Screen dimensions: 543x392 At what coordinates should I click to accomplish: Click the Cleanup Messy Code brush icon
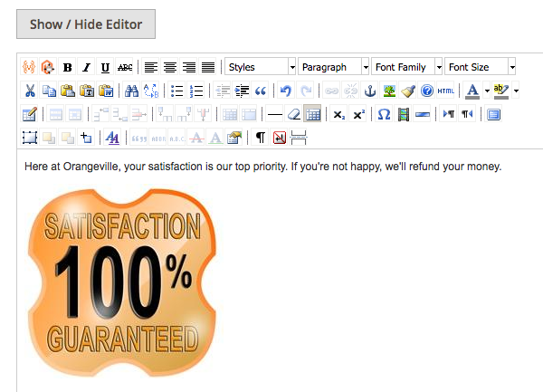(408, 91)
